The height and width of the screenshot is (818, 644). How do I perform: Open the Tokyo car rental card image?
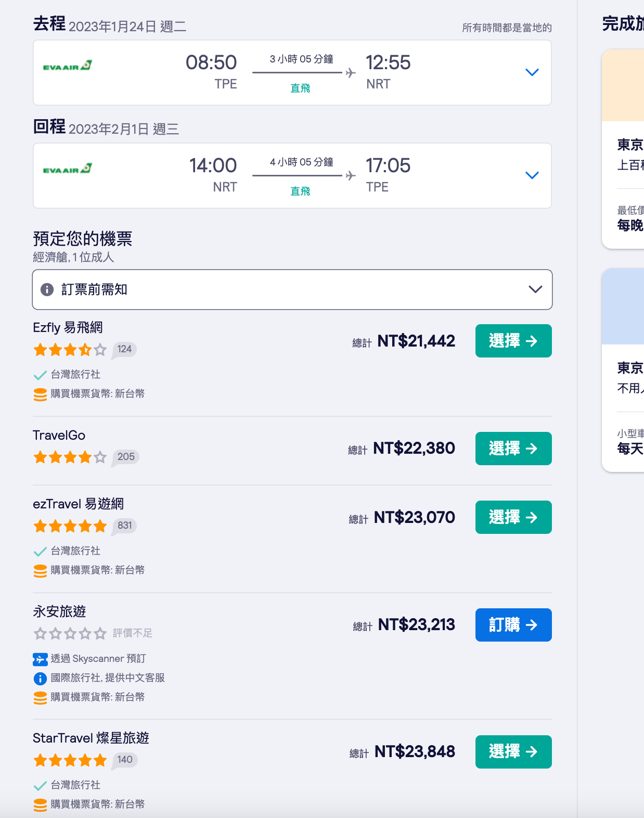tap(623, 306)
